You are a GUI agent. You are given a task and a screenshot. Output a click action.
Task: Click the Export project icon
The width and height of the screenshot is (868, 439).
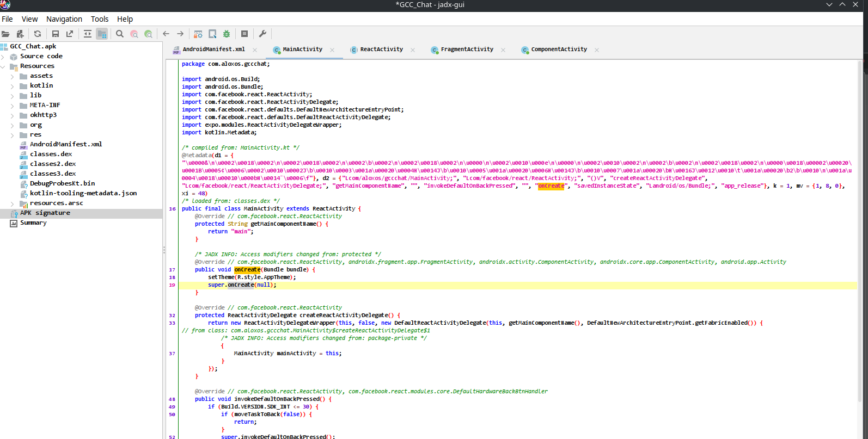click(70, 34)
